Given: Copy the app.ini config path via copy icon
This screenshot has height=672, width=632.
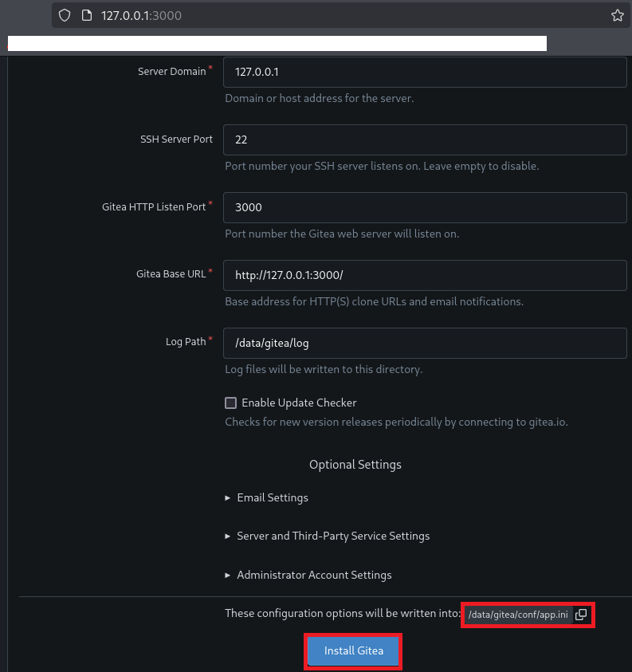Looking at the screenshot, I should point(581,614).
